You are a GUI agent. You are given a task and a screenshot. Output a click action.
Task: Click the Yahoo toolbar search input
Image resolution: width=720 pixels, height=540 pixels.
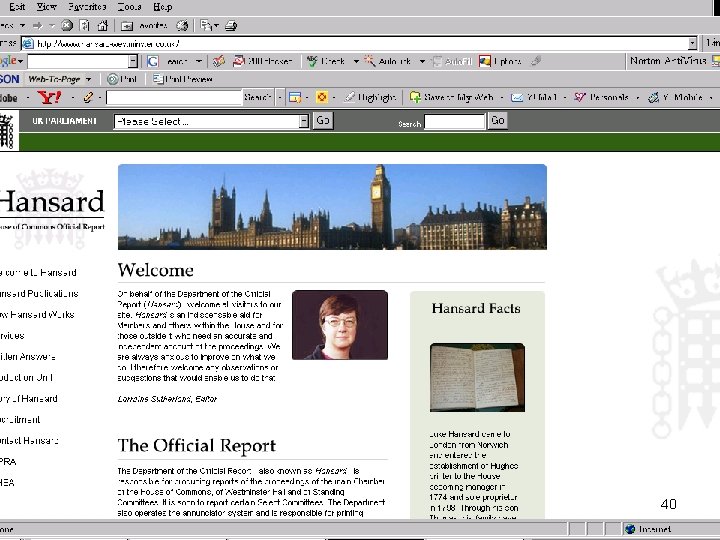click(174, 97)
